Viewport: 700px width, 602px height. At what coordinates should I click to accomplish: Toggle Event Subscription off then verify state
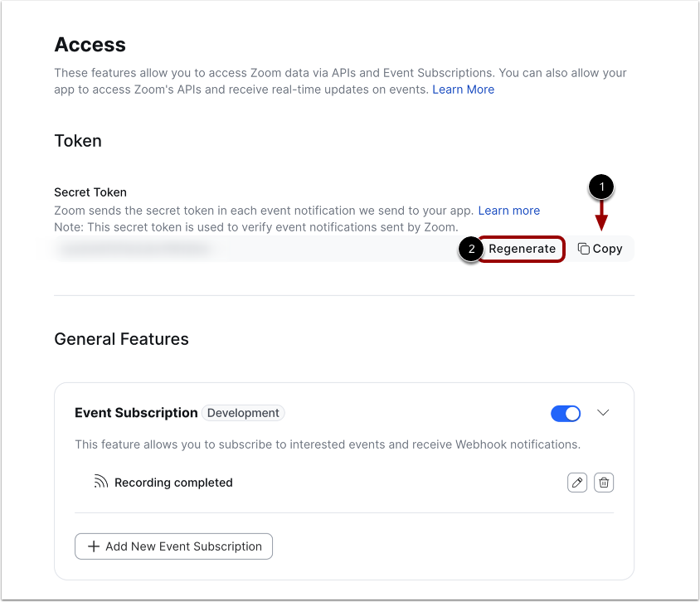click(x=566, y=413)
